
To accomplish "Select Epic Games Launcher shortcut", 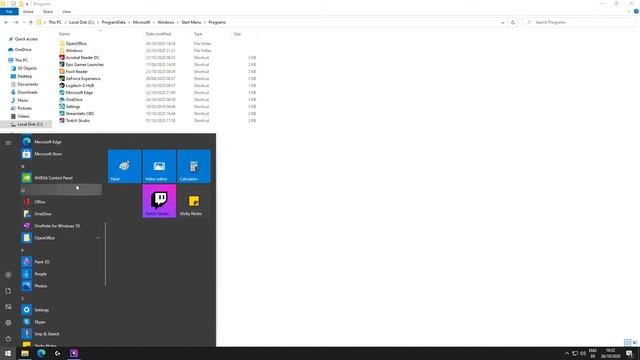I will pos(84,64).
